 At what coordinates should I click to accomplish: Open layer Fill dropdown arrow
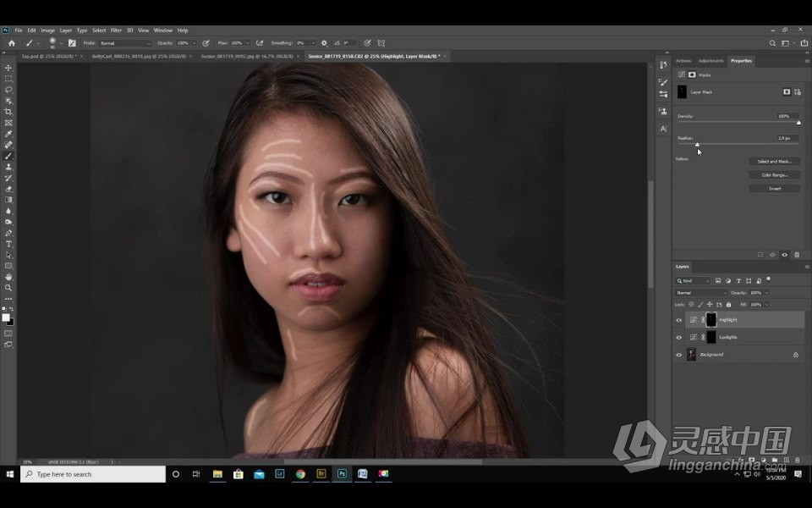click(767, 304)
